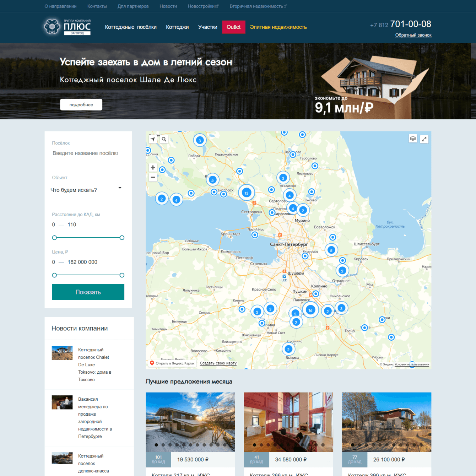
Task: Open the Коттеджные посёлки menu
Action: [131, 27]
